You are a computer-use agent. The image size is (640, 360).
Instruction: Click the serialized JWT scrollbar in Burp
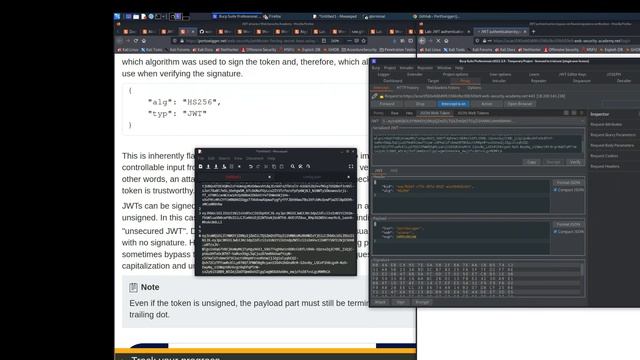click(582, 144)
